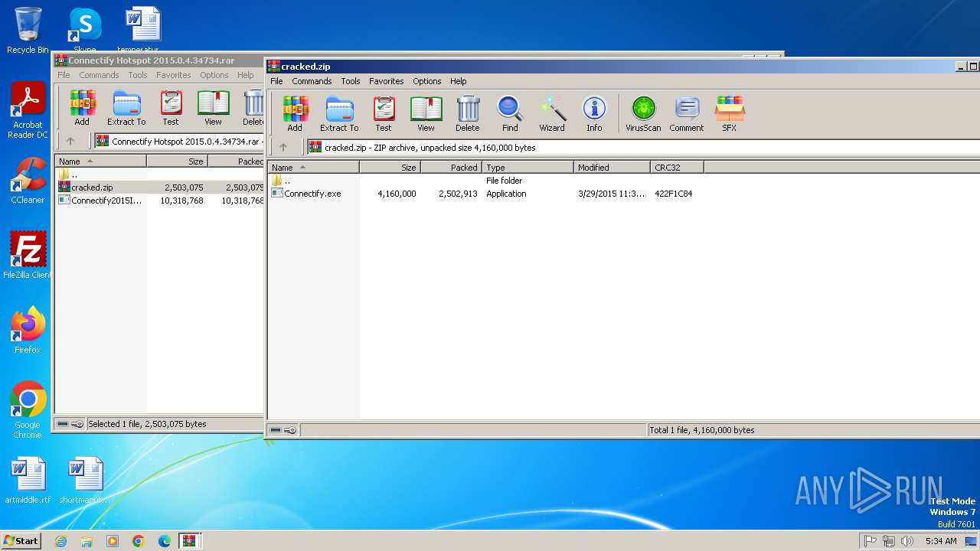Go up one level in Connectify rar window
The height and width of the screenshot is (551, 980).
[x=70, y=141]
